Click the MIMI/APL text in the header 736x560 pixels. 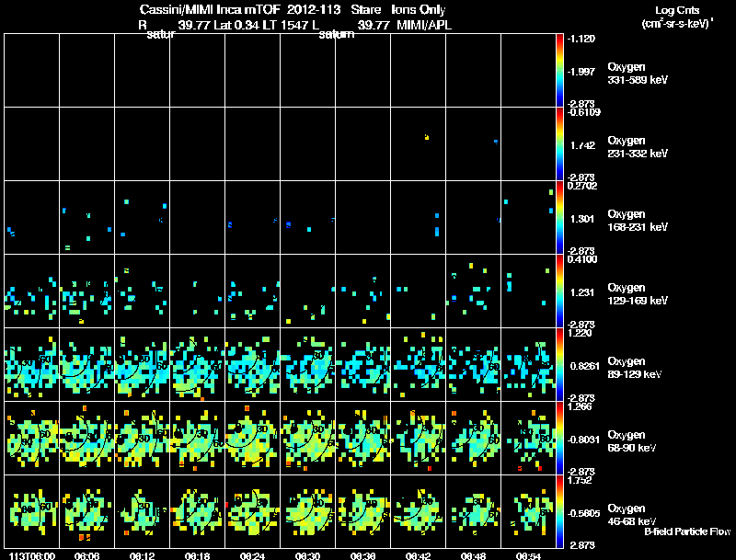(x=424, y=25)
